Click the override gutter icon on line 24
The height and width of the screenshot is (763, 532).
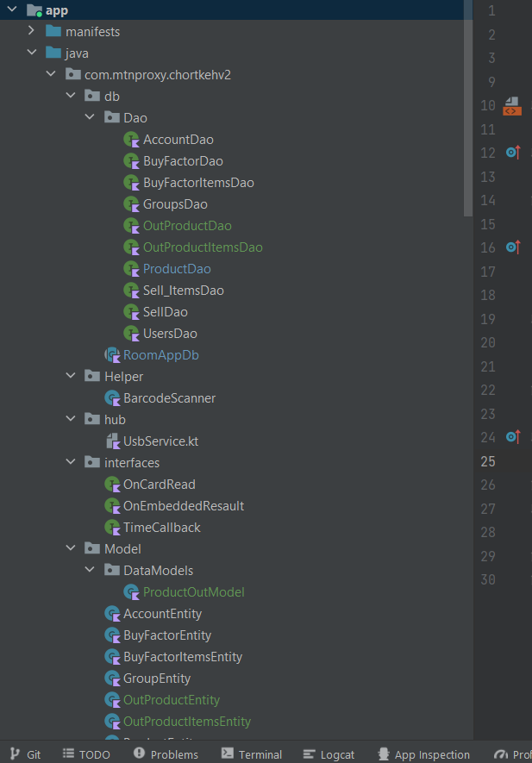pyautogui.click(x=513, y=437)
